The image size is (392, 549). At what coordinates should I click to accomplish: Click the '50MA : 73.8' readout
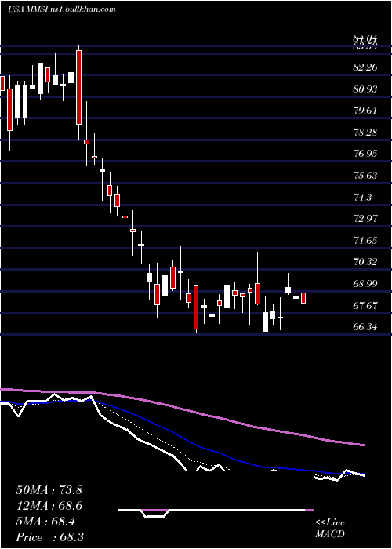click(x=49, y=490)
